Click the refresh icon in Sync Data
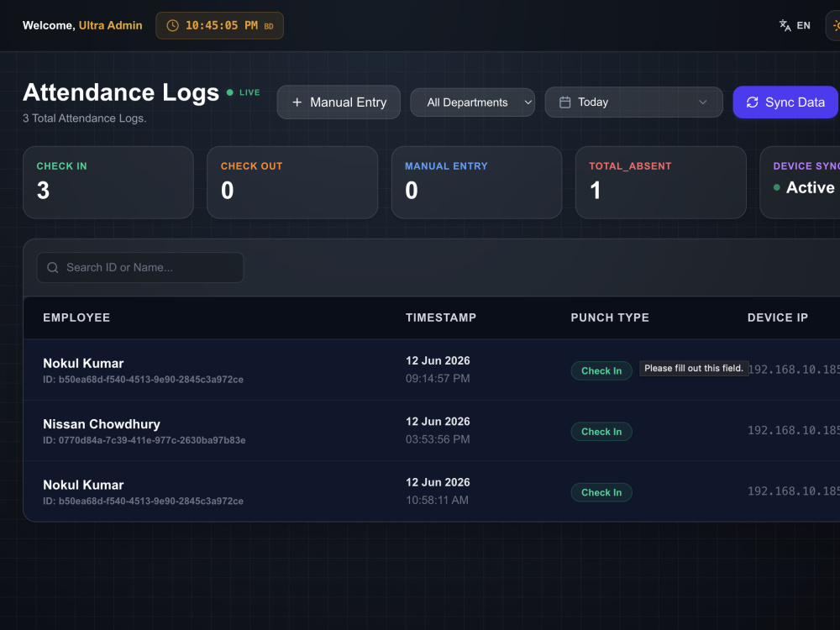This screenshot has height=630, width=840. tap(752, 102)
